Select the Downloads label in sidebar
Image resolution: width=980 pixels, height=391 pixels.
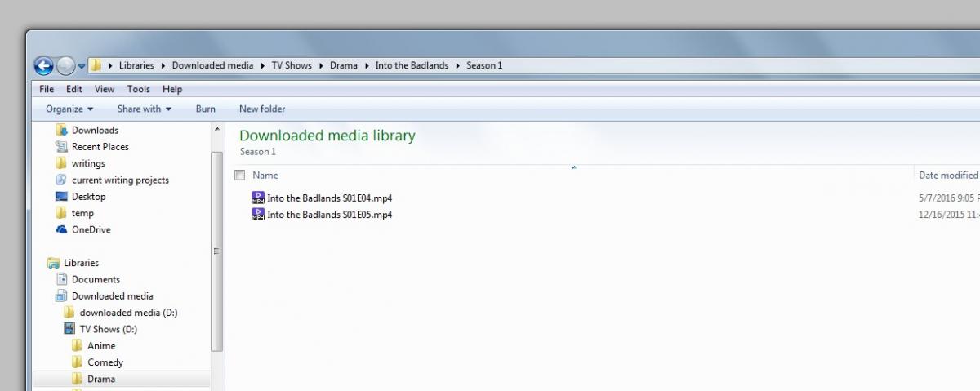coord(95,131)
